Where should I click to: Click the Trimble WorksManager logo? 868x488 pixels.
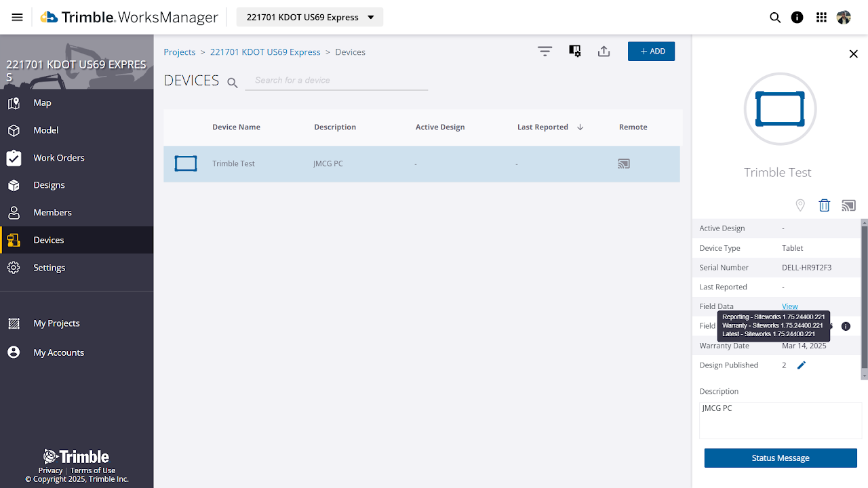tap(129, 18)
